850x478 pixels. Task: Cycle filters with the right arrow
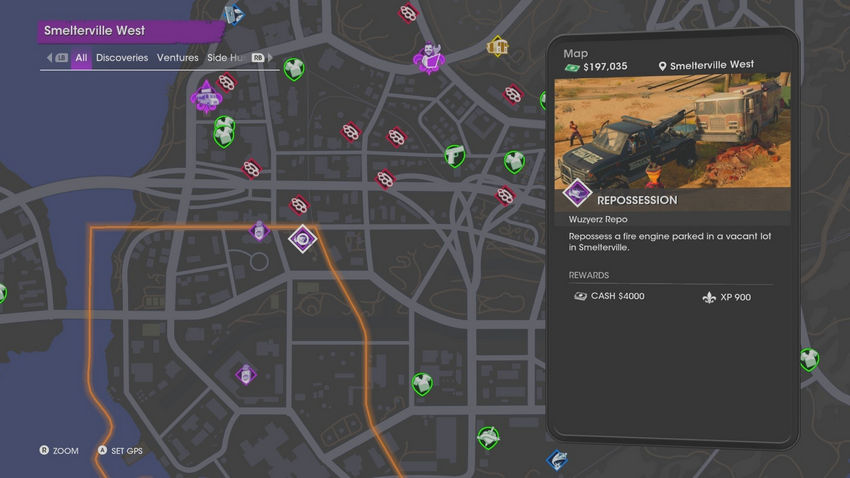(270, 57)
